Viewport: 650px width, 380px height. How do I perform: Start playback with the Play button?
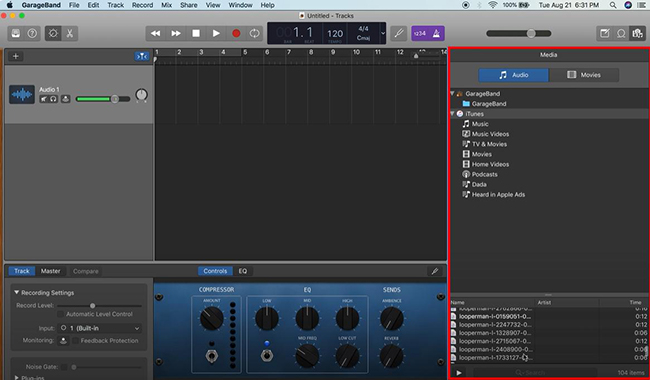click(216, 34)
